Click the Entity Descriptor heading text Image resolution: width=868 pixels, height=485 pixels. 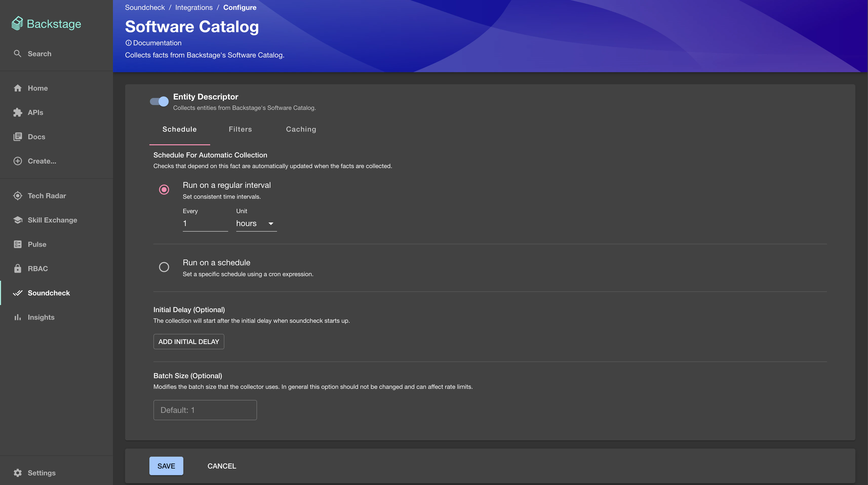coord(206,97)
